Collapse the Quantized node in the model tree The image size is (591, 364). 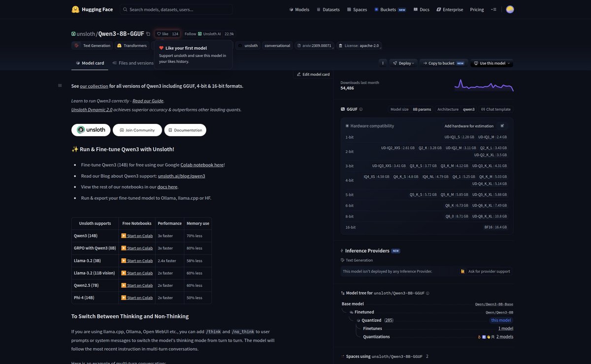tap(359, 320)
